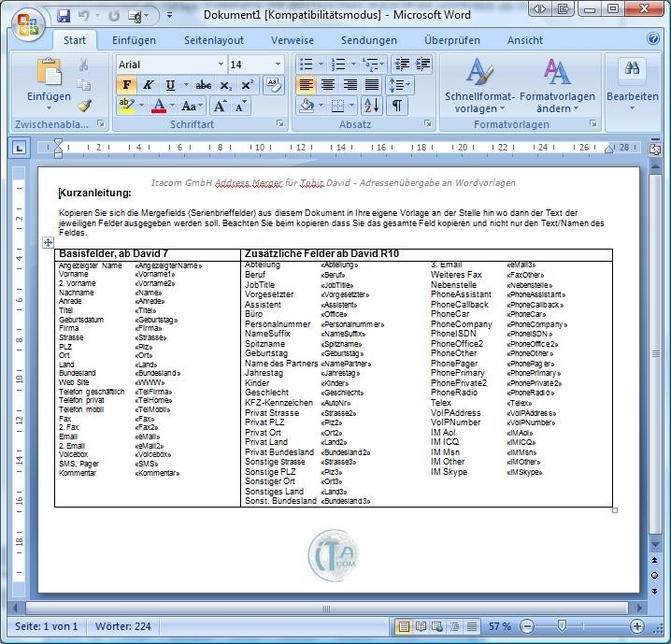This screenshot has width=671, height=644.
Task: Click Formatvorlagen ändern button
Action: pyautogui.click(x=557, y=86)
